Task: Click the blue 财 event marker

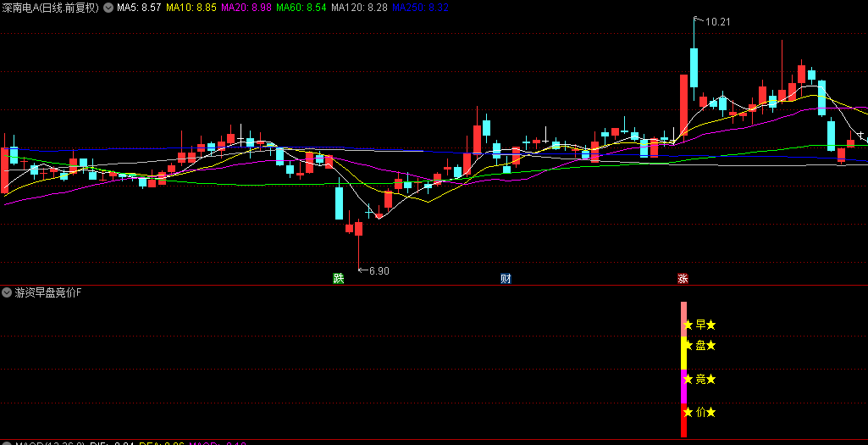Action: point(506,278)
